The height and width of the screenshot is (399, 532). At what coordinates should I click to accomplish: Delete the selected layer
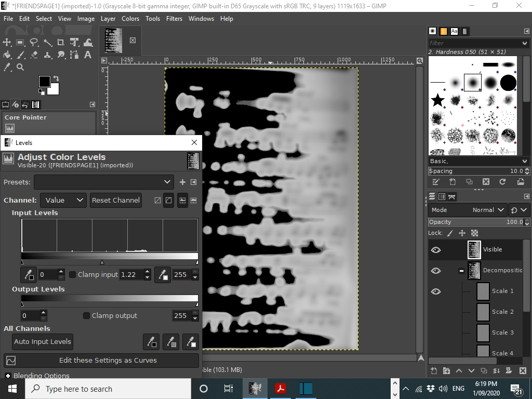523,371
